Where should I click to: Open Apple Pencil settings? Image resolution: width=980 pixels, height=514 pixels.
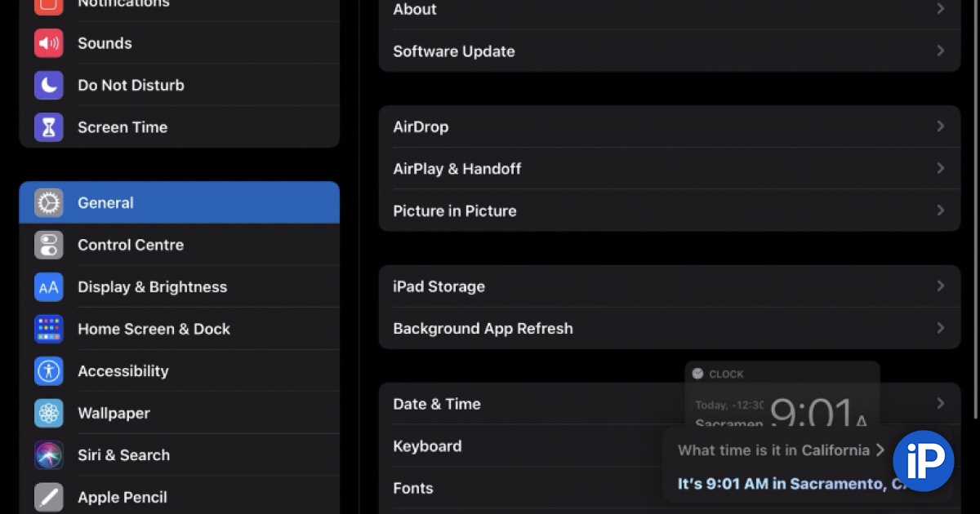point(179,497)
